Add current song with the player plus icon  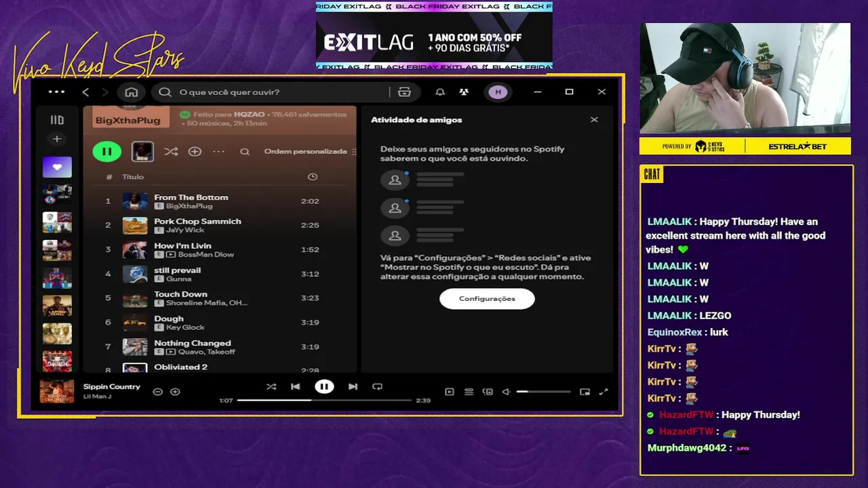[175, 392]
